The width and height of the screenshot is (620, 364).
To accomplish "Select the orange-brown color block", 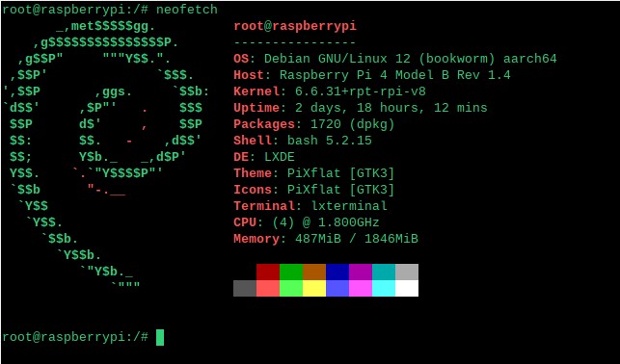I will [x=314, y=272].
